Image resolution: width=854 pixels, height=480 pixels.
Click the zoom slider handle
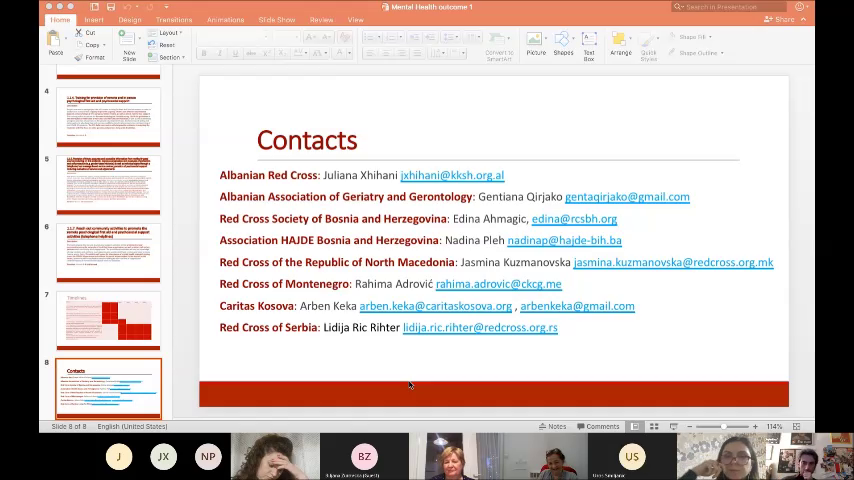click(724, 427)
